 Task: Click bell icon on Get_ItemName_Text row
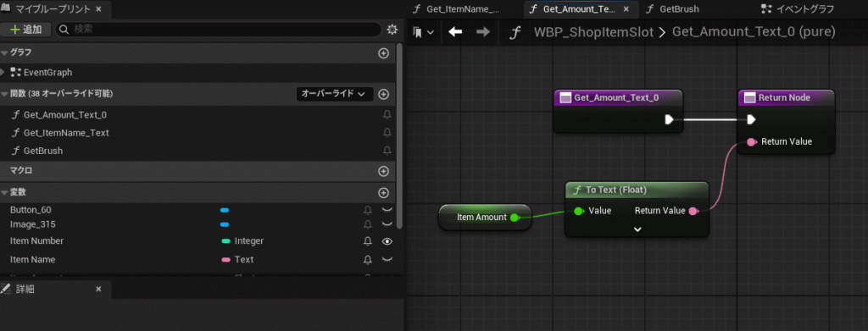pos(387,133)
